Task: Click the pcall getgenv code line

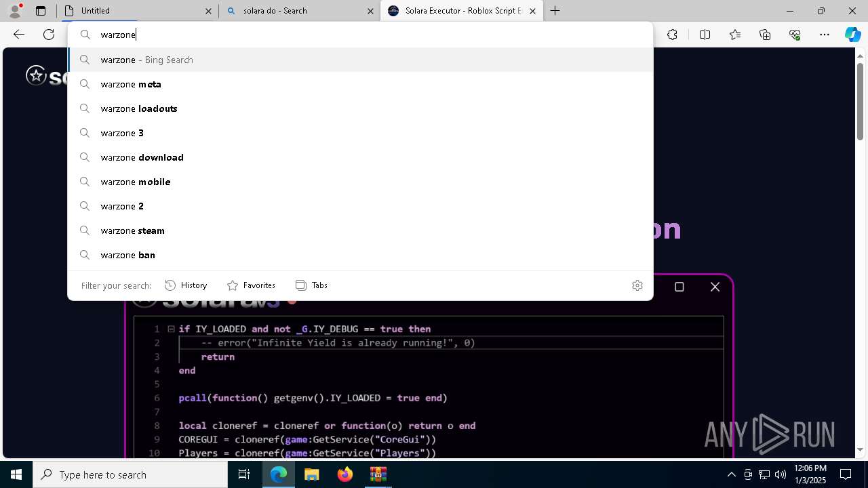Action: point(313,398)
